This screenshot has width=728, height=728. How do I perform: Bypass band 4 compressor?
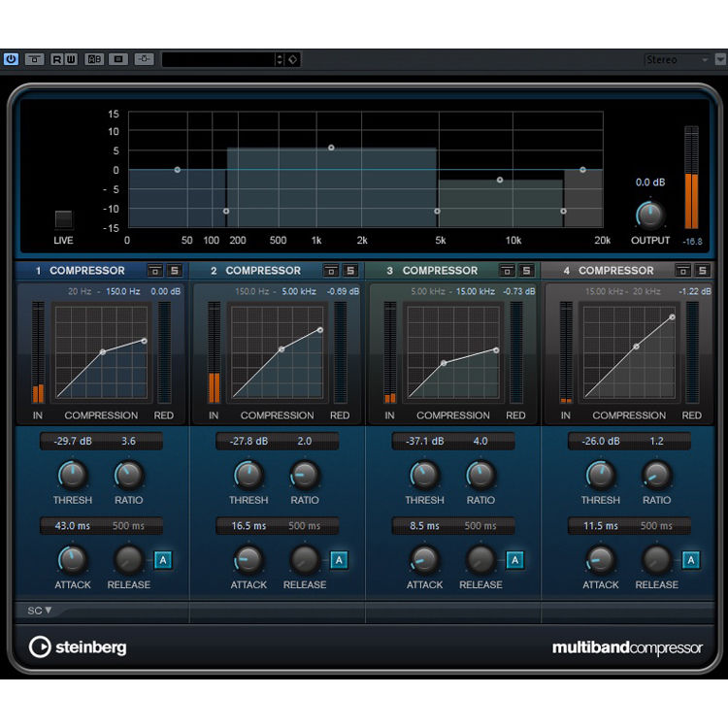(683, 270)
